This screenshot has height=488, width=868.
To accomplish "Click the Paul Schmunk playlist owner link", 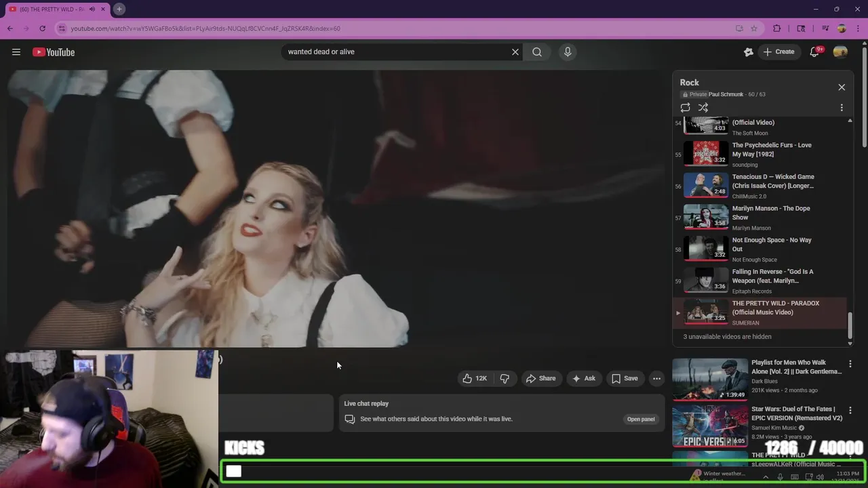I will (726, 94).
